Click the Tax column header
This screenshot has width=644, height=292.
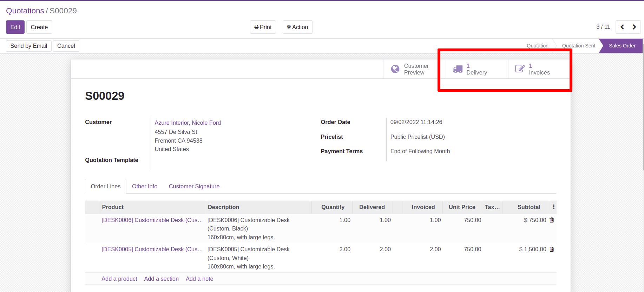(493, 207)
